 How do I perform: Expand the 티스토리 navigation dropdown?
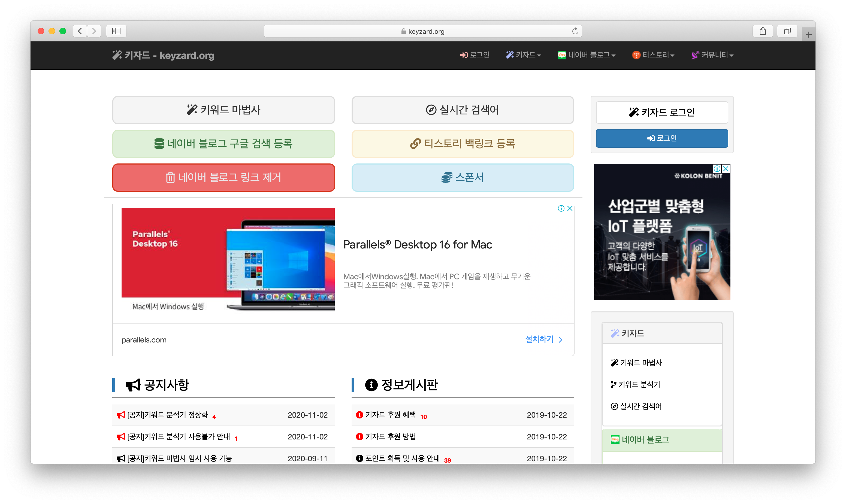click(x=653, y=55)
